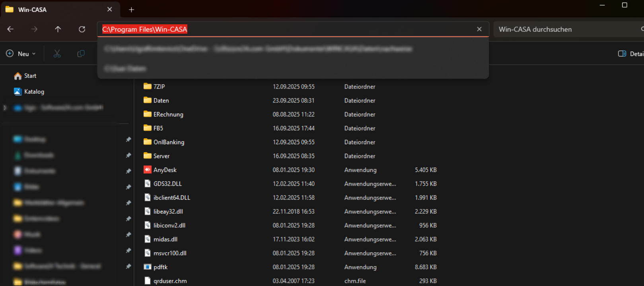
Task: Go back with the left arrow button
Action: tap(11, 29)
